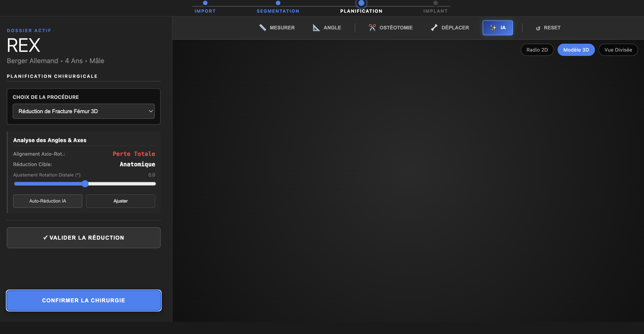
Task: Click the Ostéotomie scissors icon
Action: [x=372, y=28]
